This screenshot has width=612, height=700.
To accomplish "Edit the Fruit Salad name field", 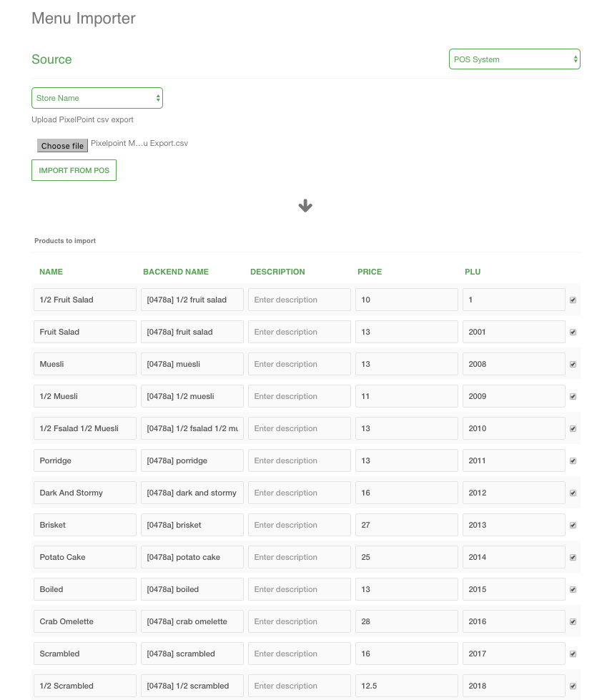I will [x=84, y=332].
